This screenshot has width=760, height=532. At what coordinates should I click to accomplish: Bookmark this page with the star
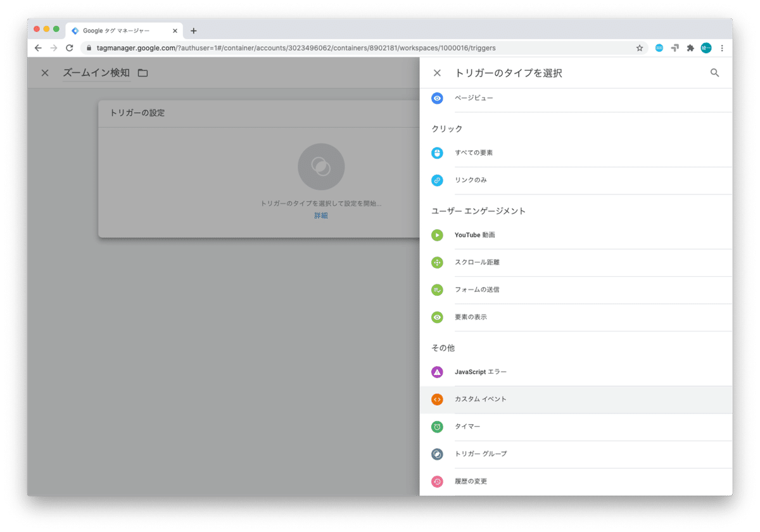tap(640, 48)
